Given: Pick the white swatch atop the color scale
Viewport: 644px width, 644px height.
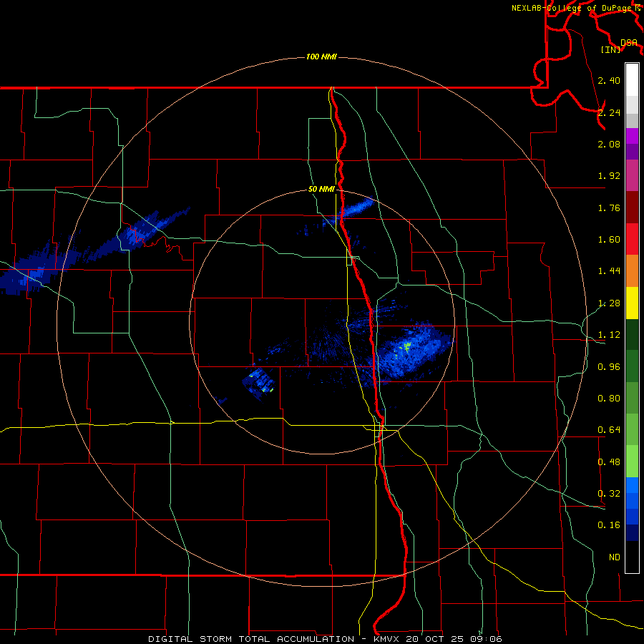Looking at the screenshot, I should click(x=632, y=80).
